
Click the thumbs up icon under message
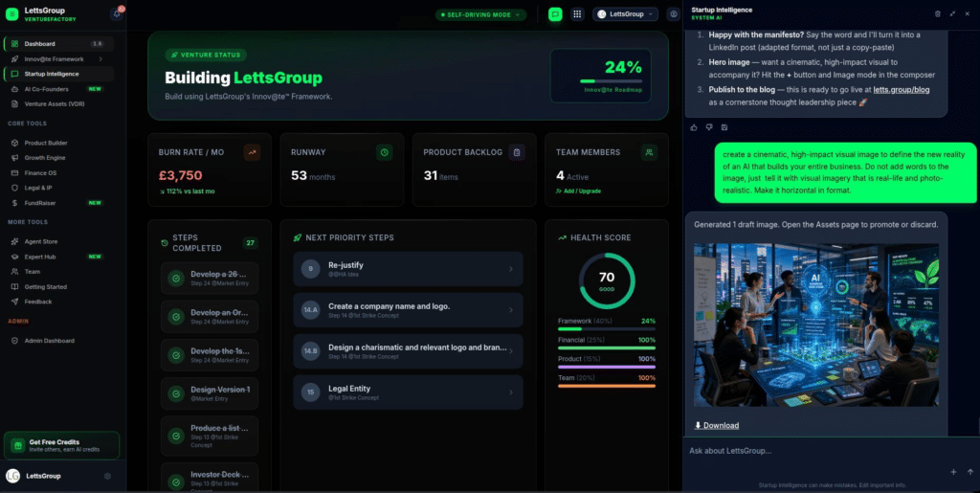694,127
